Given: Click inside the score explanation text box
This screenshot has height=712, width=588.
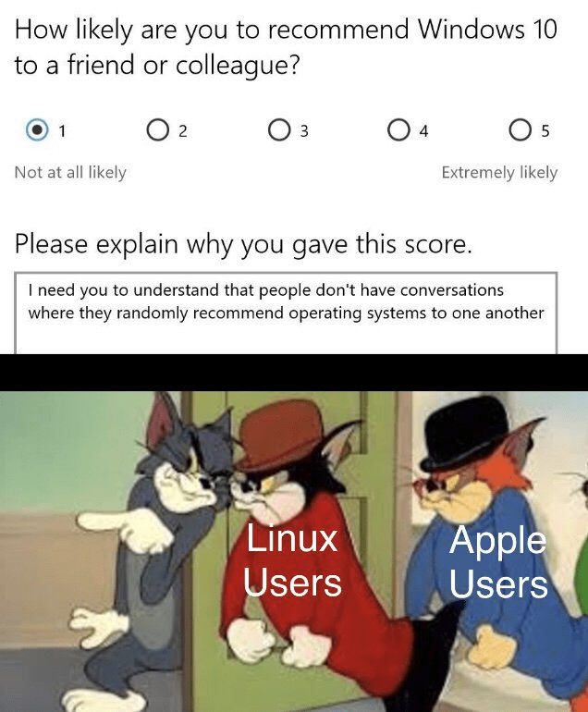Looking at the screenshot, I should (x=286, y=313).
